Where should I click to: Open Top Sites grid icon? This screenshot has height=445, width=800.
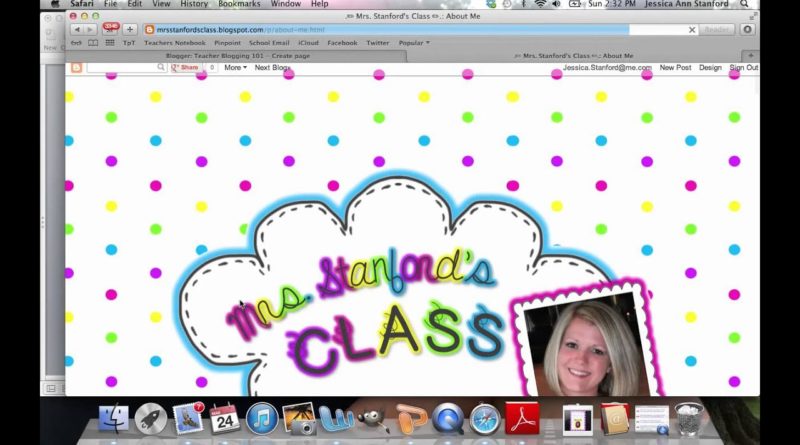tap(110, 43)
